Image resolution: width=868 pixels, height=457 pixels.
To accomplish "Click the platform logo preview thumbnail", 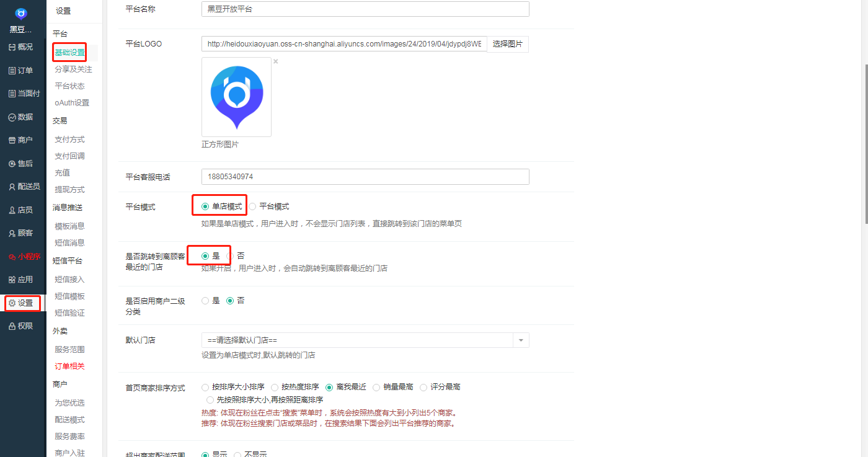I will 236,97.
